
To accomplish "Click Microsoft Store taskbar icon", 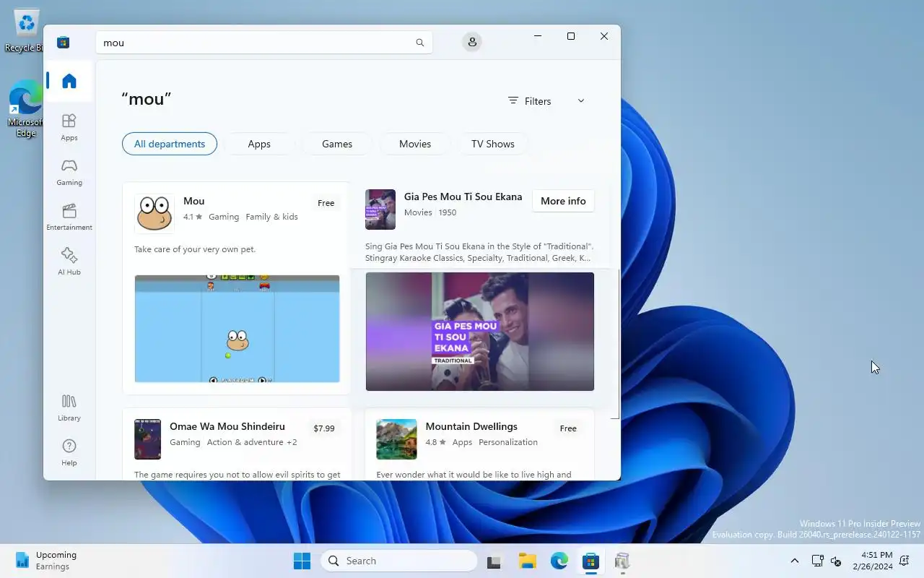I will tap(591, 561).
